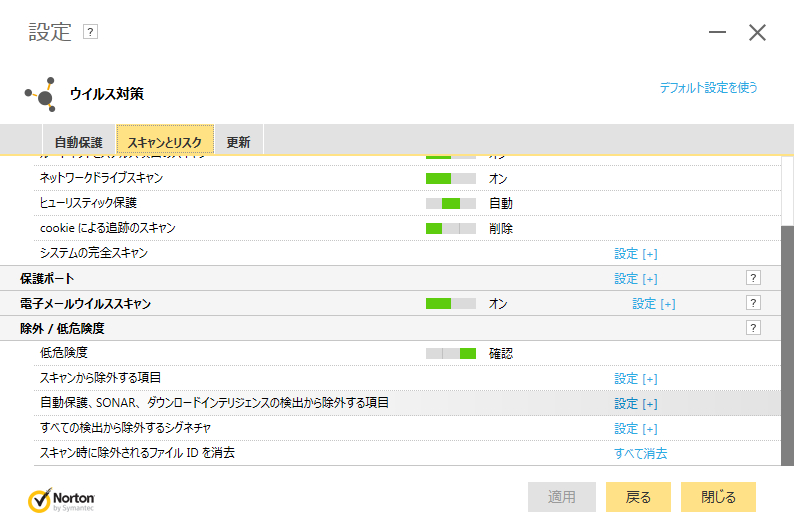Open help for 電子メールウイルススキャン section

click(753, 303)
